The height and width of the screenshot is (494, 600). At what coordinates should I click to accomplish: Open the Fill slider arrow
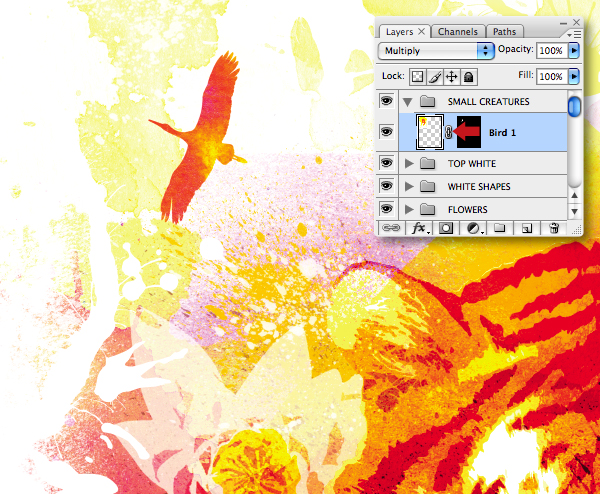574,76
